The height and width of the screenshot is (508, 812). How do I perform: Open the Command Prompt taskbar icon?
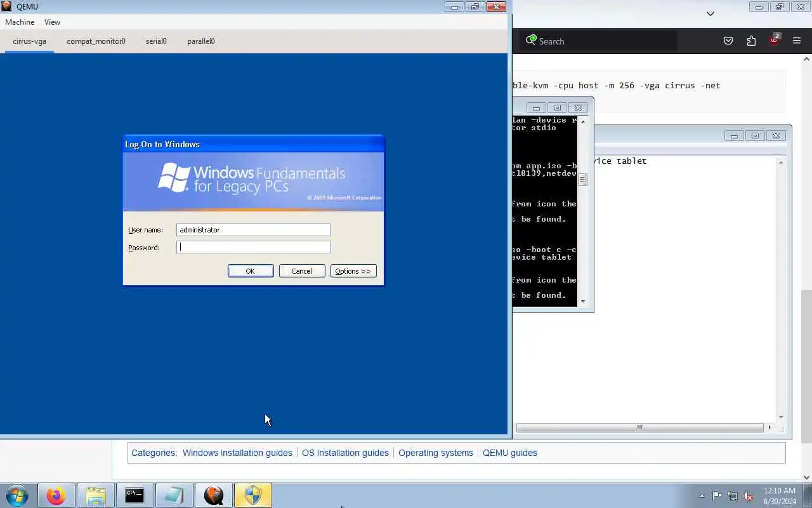coord(134,495)
